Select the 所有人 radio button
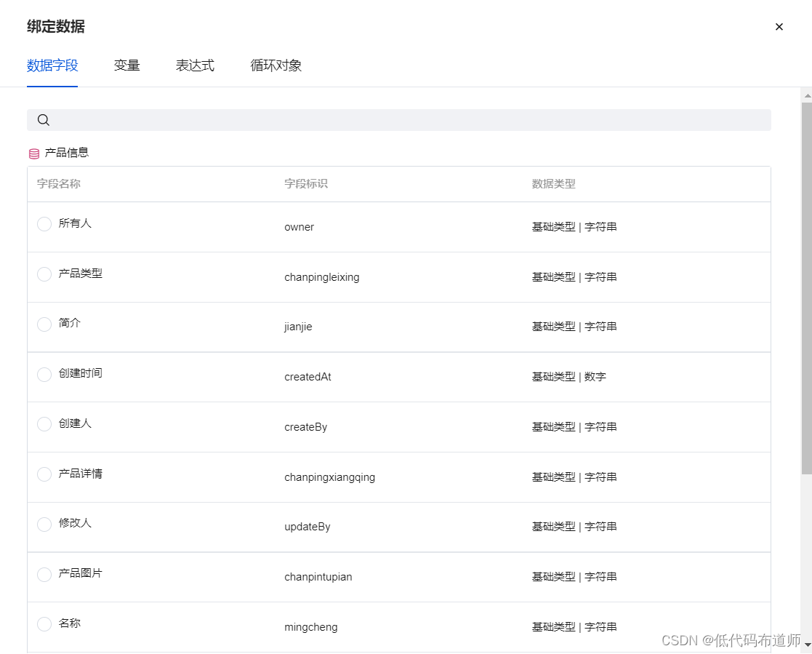This screenshot has height=654, width=812. (44, 224)
